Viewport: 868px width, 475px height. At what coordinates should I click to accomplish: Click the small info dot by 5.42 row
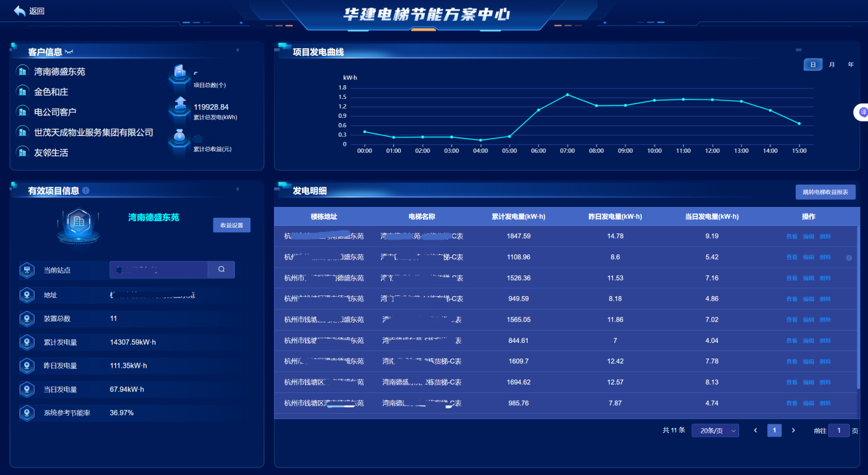[x=848, y=258]
